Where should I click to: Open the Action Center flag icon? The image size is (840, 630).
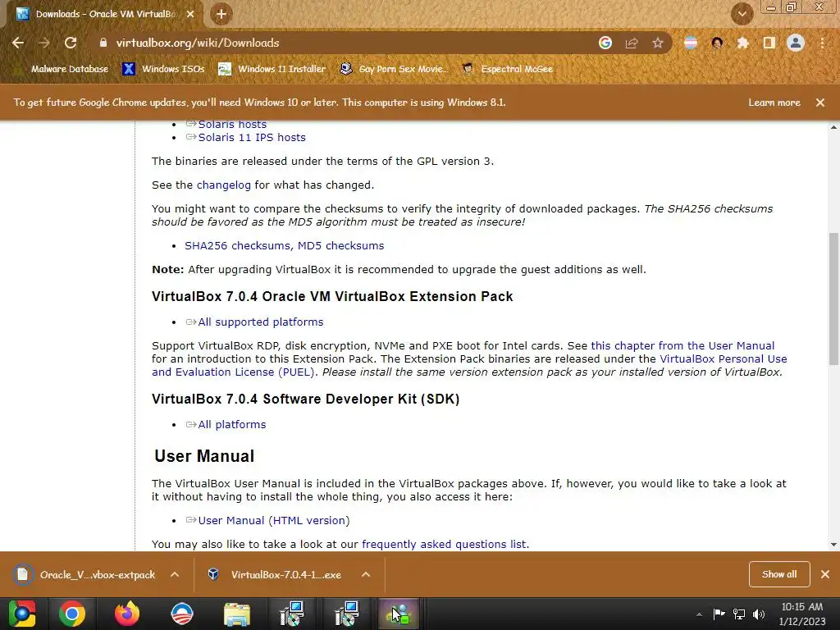point(719,614)
